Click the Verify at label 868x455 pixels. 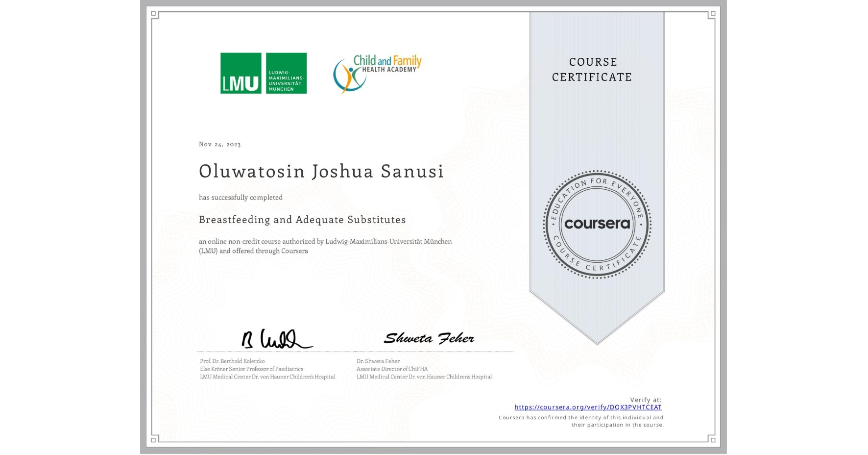(645, 399)
